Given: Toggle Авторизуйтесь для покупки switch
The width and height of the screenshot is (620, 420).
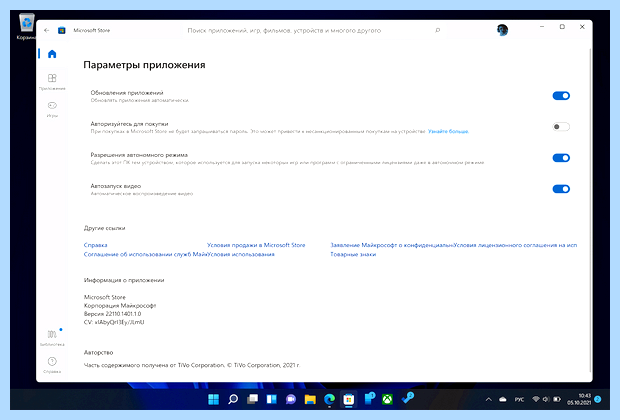Looking at the screenshot, I should click(x=561, y=127).
